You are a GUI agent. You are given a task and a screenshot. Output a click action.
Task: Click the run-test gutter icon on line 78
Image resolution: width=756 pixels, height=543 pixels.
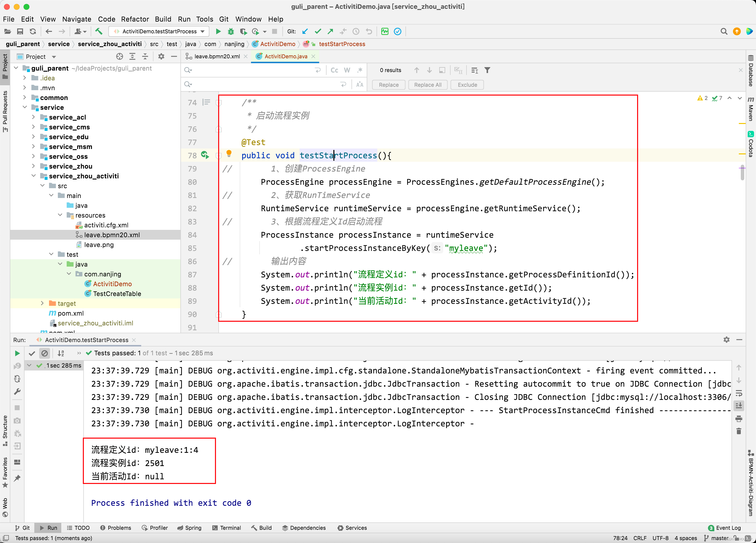[x=205, y=155]
